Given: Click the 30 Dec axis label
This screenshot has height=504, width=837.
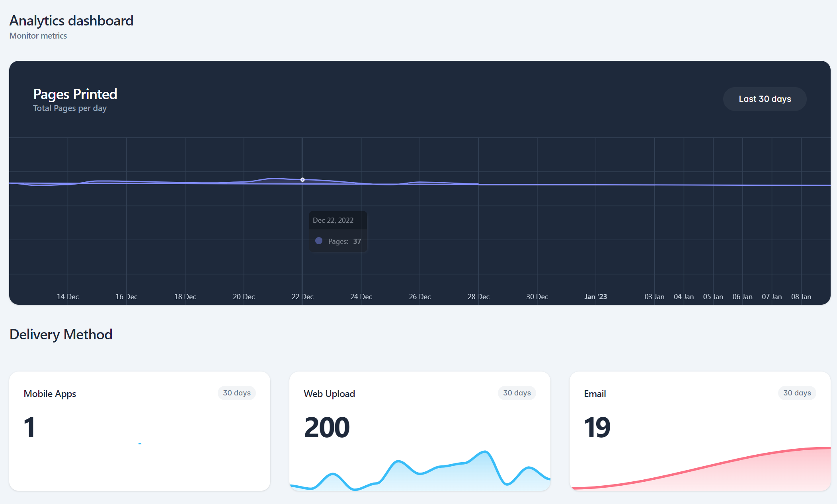Looking at the screenshot, I should click(x=537, y=297).
